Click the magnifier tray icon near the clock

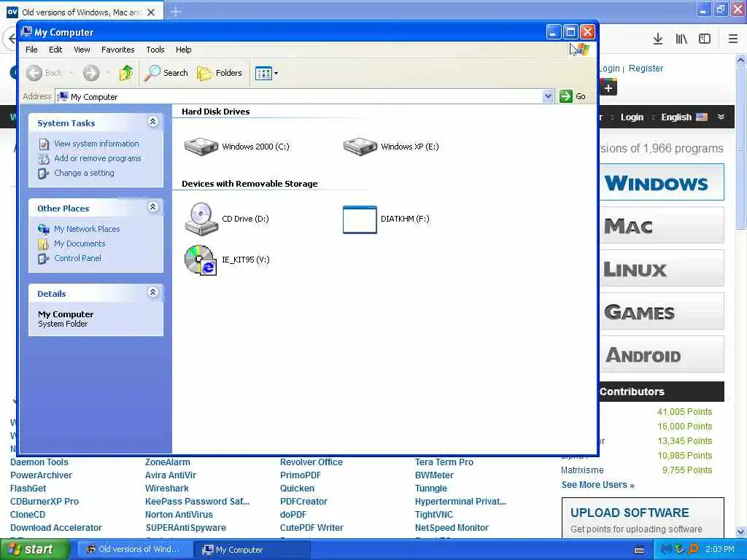693,549
